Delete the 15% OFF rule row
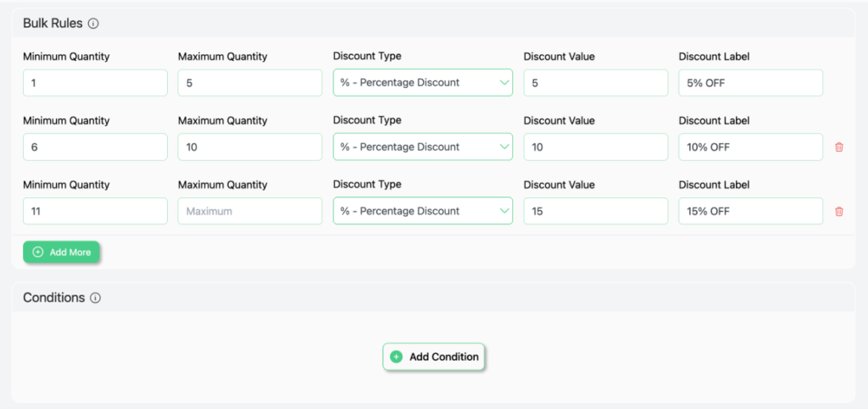The height and width of the screenshot is (409, 868). pyautogui.click(x=839, y=212)
